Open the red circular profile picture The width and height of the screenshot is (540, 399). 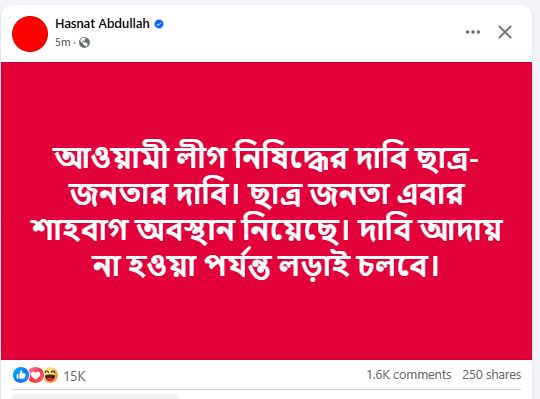pyautogui.click(x=30, y=34)
